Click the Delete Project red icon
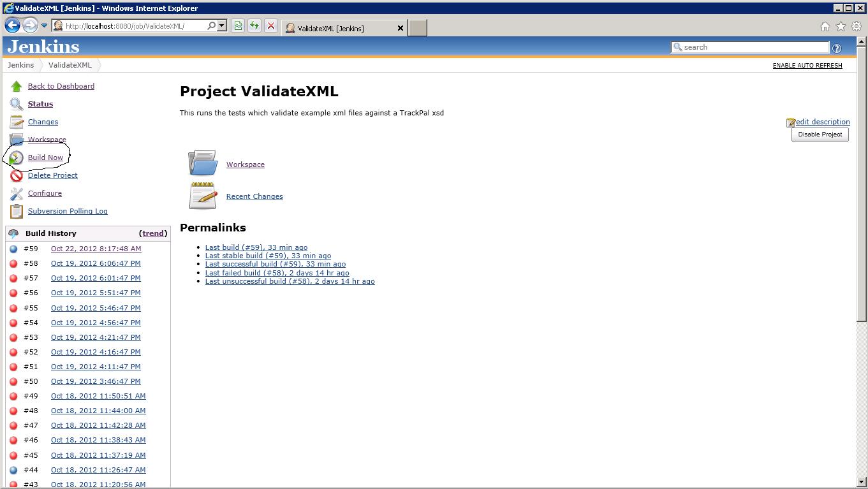868x489 pixels. 17,175
